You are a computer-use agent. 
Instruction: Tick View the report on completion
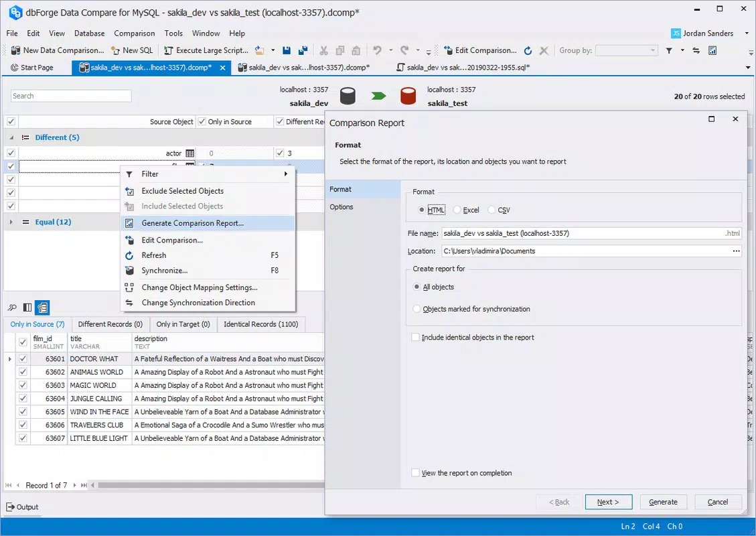415,473
